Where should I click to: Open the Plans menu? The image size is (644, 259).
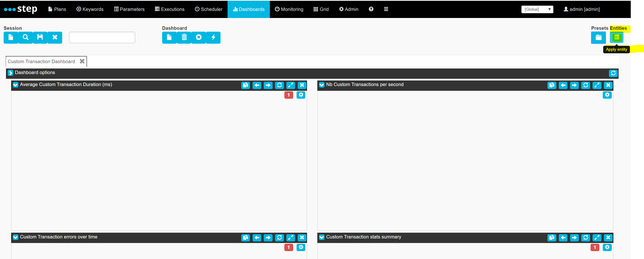57,9
